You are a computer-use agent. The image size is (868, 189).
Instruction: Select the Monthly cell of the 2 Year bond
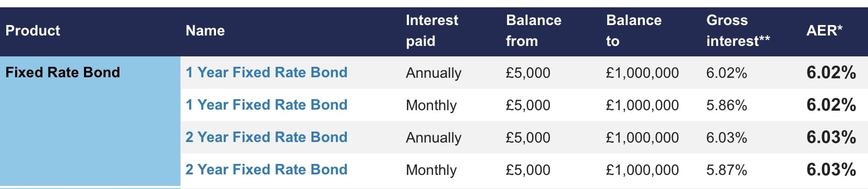pyautogui.click(x=431, y=170)
